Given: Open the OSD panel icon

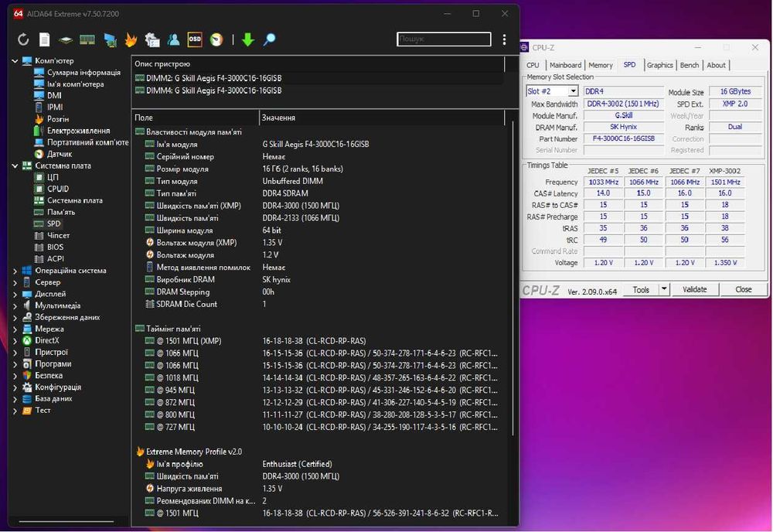Looking at the screenshot, I should [195, 39].
